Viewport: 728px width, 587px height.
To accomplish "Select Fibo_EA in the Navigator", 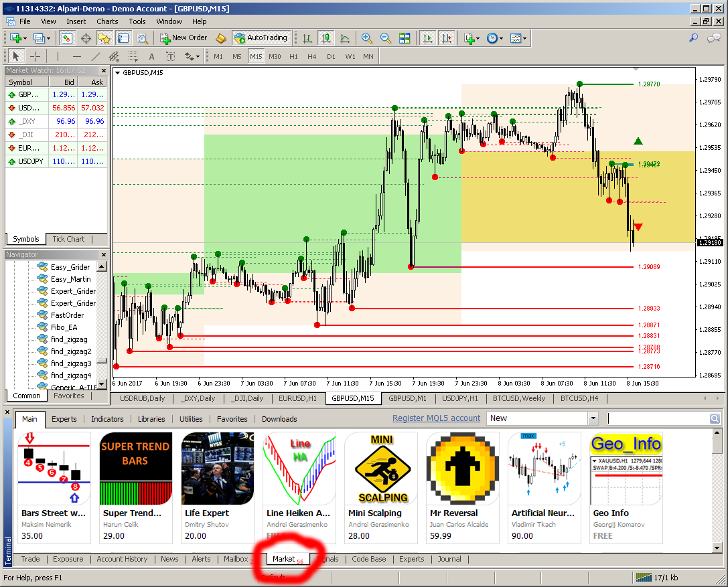I will pos(64,327).
